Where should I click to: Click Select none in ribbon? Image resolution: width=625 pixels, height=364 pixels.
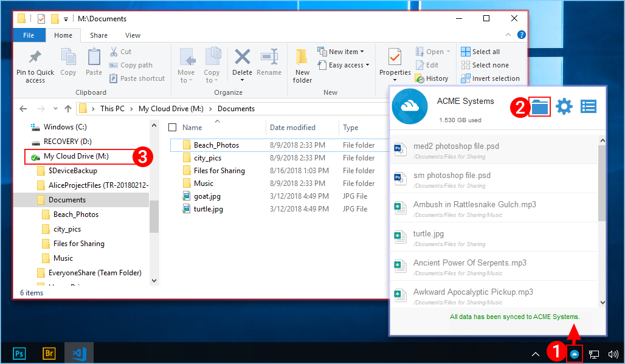(485, 65)
